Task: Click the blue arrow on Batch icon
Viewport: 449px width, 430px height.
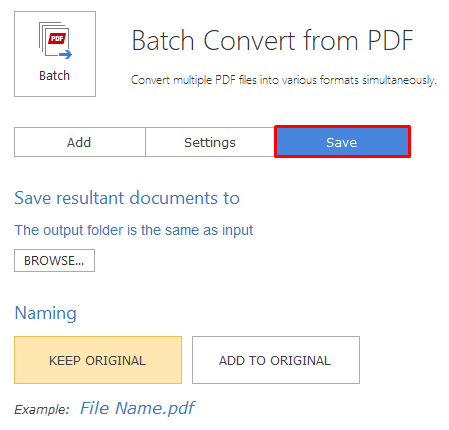Action: pos(66,54)
